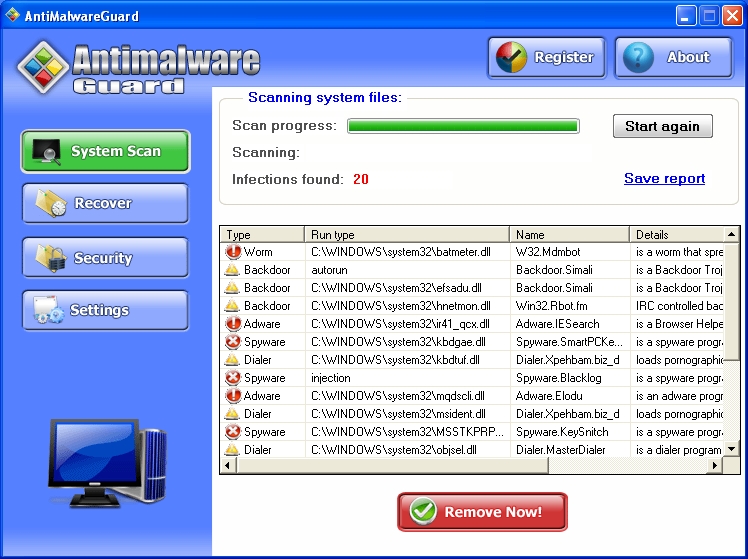Select the Adware.IESearch name cell
The height and width of the screenshot is (559, 748).
[x=570, y=324]
